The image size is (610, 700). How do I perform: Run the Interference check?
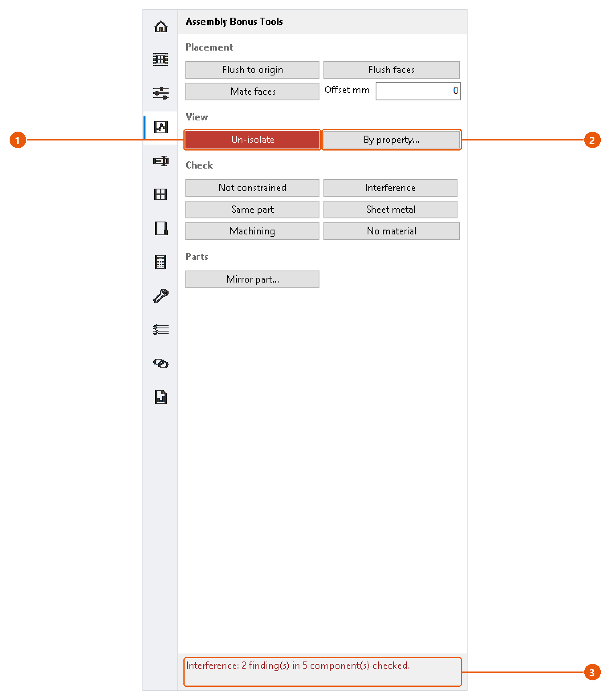390,188
